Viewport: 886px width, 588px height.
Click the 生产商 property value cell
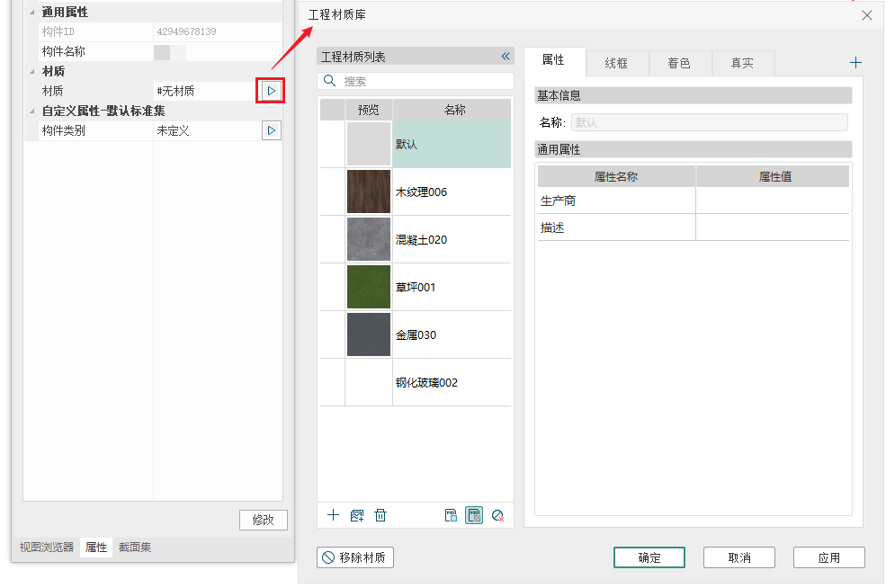[773, 200]
